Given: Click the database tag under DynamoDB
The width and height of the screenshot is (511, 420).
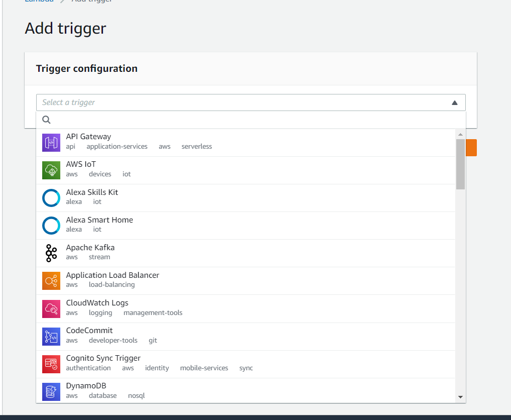Looking at the screenshot, I should 103,396.
